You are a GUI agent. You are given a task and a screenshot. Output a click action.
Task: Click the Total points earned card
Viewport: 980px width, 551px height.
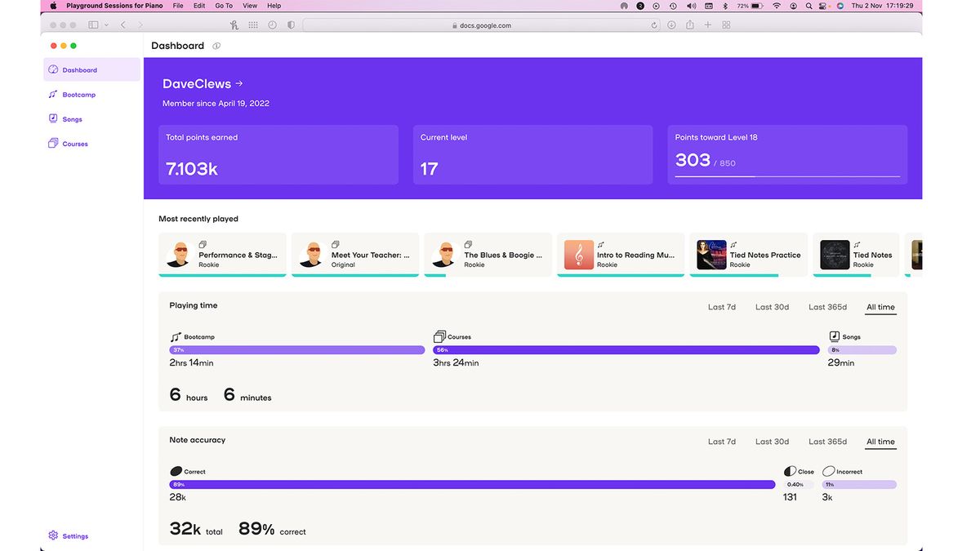(278, 154)
